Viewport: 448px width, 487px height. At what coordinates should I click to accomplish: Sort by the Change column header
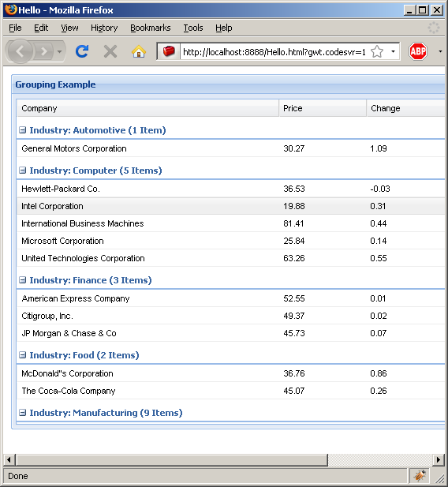click(405, 108)
